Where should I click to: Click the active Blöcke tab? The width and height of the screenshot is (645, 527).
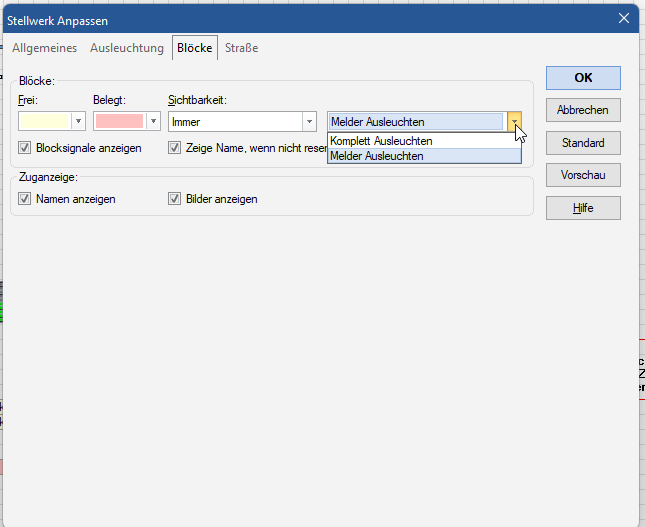coord(194,48)
